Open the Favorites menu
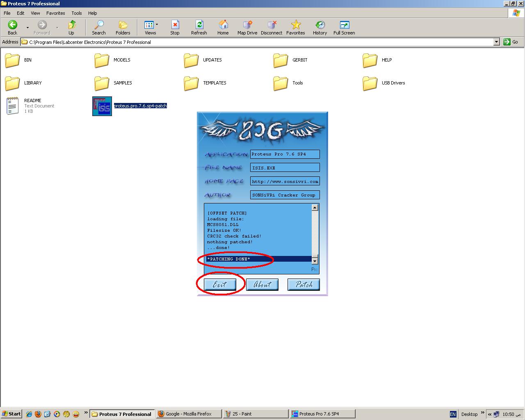Screen dimensions: 525x420 click(56, 13)
